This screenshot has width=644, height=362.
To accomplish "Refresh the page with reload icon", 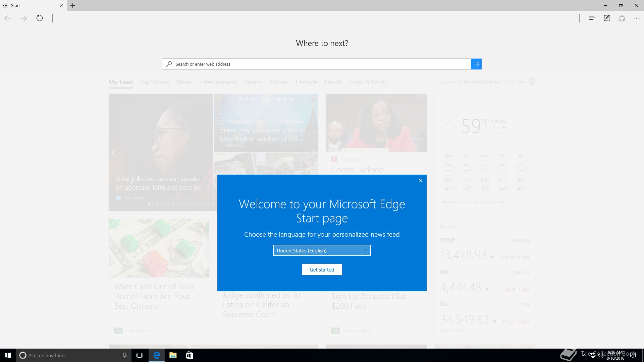I will click(x=40, y=18).
